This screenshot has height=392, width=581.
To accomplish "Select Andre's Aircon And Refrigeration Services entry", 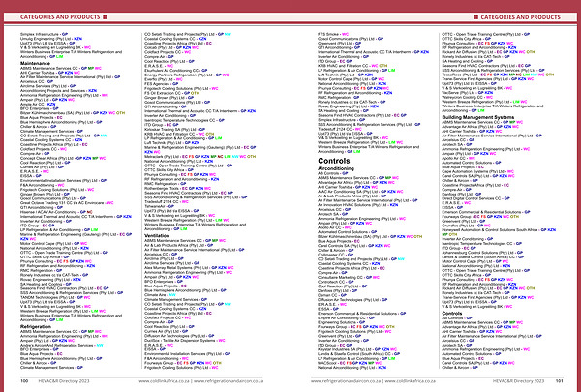I will [62, 345].
